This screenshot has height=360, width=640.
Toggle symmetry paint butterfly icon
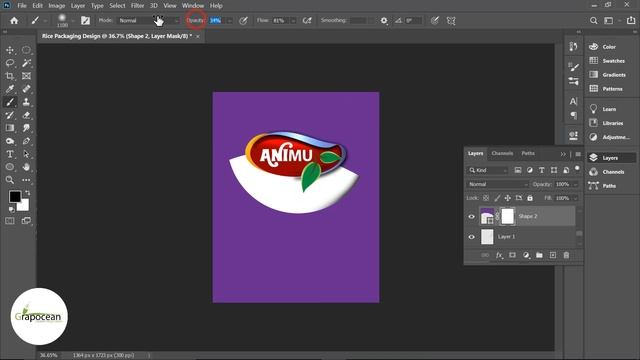click(451, 20)
